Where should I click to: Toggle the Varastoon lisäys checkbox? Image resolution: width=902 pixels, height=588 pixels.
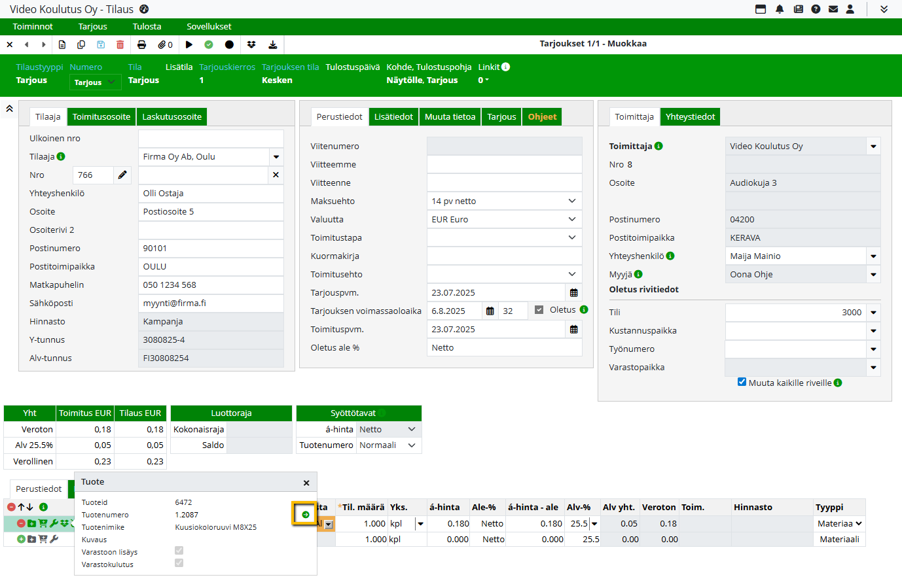179,551
